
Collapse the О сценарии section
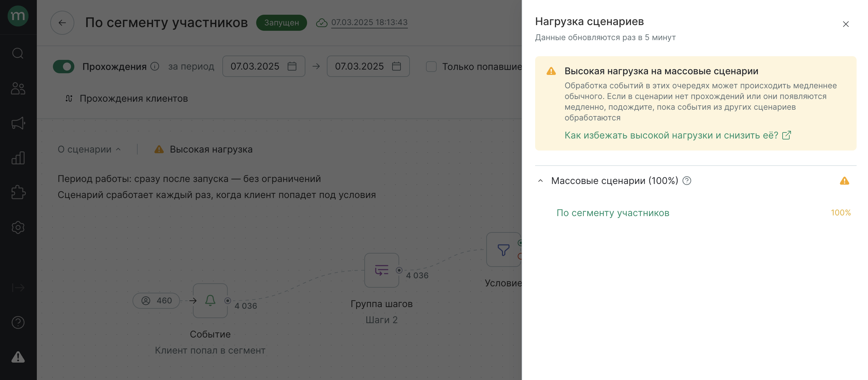tap(89, 149)
